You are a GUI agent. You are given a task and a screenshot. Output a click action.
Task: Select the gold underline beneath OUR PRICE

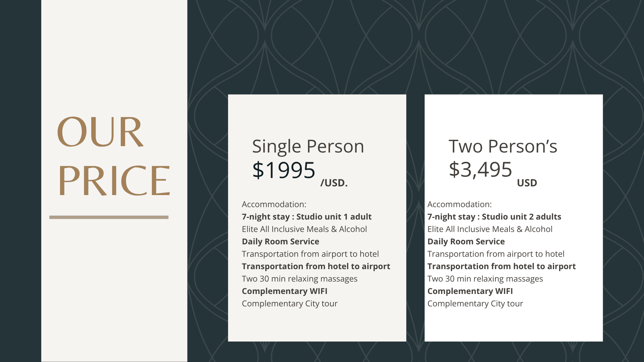(109, 217)
